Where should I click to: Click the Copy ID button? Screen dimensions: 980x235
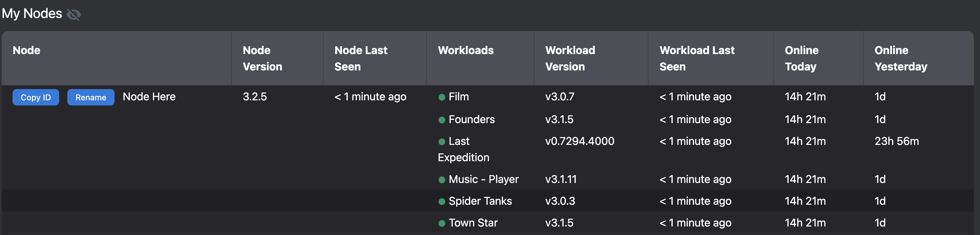click(x=36, y=98)
